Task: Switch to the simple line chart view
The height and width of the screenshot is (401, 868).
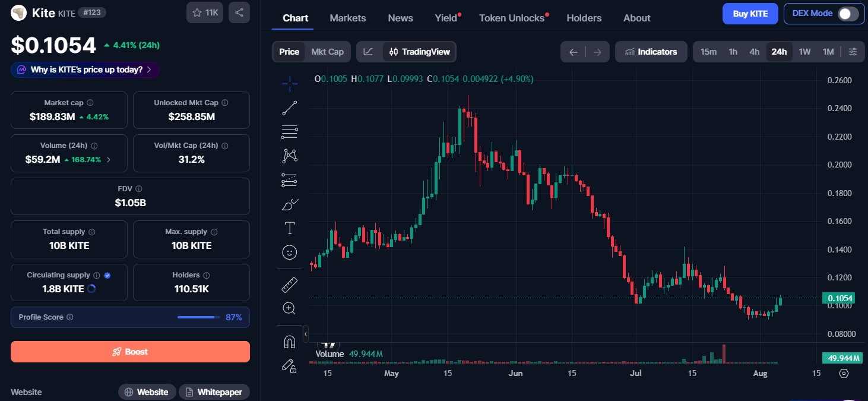Action: click(369, 52)
